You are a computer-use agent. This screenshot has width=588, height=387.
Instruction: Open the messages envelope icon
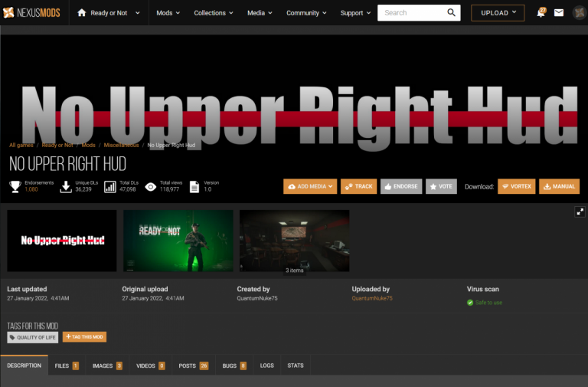(559, 13)
